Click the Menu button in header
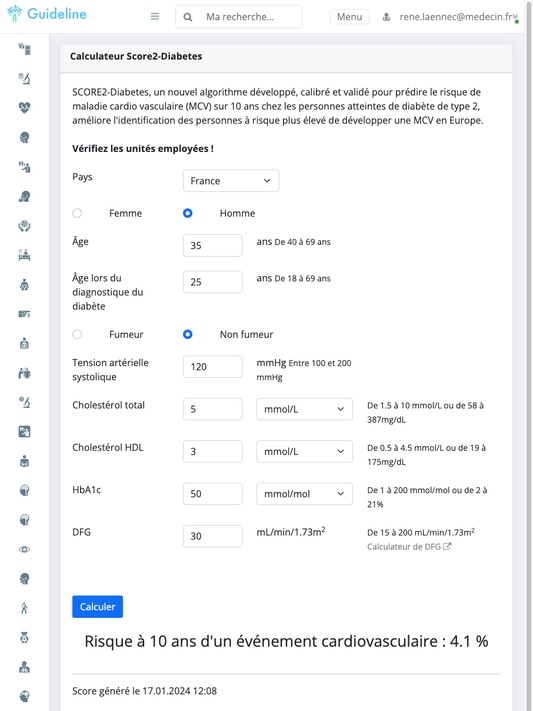The height and width of the screenshot is (711, 533). (349, 17)
